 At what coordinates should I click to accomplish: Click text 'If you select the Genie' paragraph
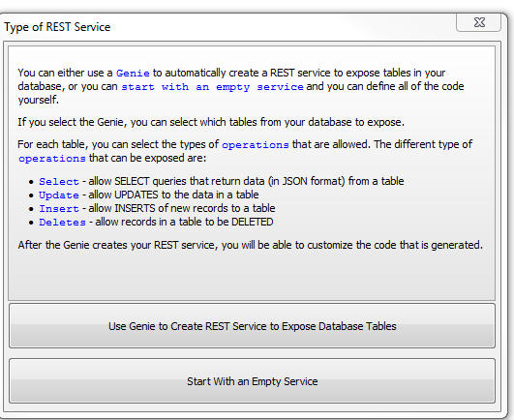click(211, 122)
